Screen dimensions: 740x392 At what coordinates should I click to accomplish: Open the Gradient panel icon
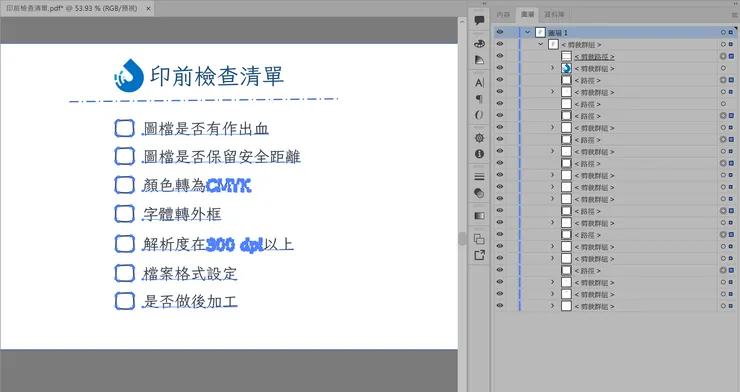479,216
